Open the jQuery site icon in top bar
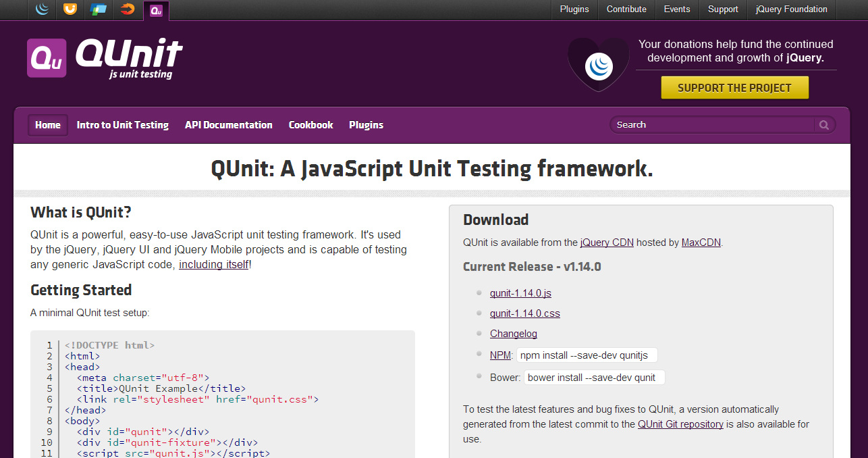The width and height of the screenshot is (868, 458). (x=43, y=9)
